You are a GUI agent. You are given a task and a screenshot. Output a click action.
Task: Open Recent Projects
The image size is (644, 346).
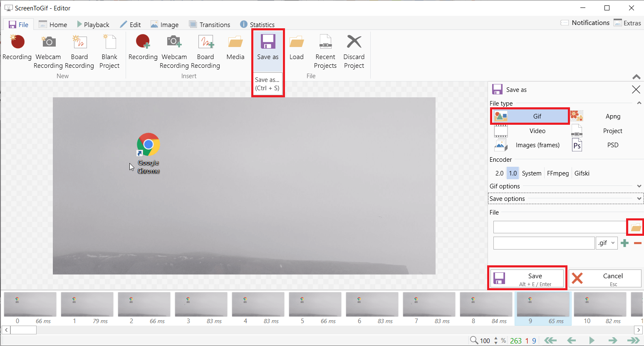pyautogui.click(x=325, y=42)
